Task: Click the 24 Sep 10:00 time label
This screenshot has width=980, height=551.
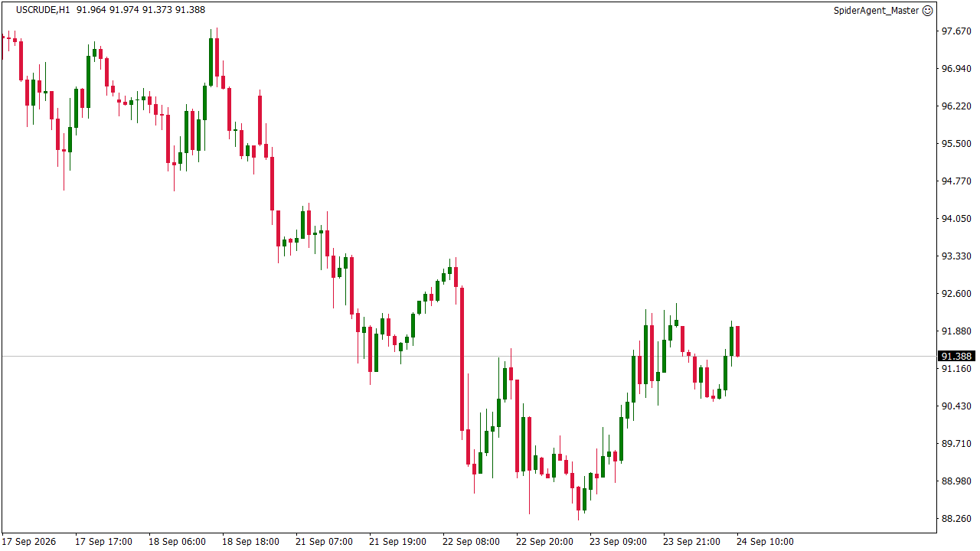Action: click(x=765, y=542)
